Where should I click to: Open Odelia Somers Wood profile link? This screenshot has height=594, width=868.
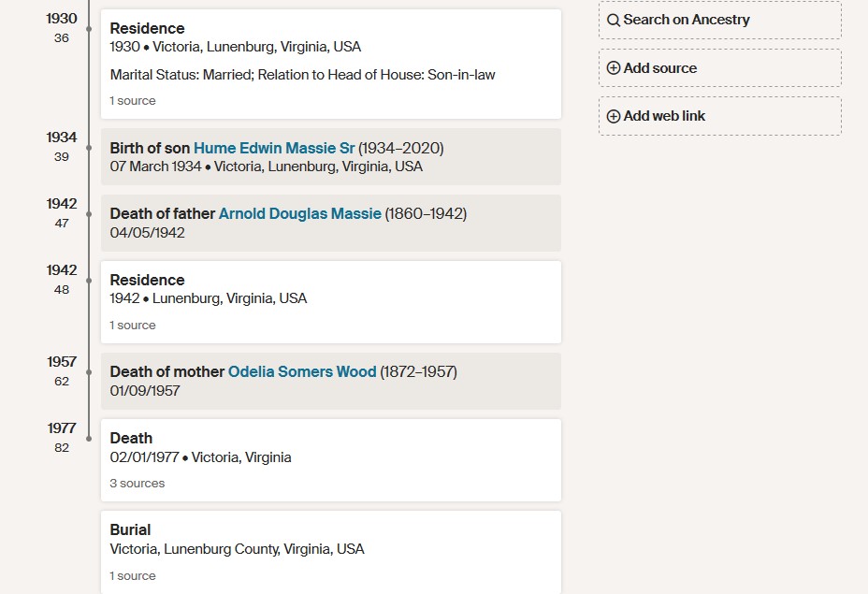pyautogui.click(x=302, y=371)
